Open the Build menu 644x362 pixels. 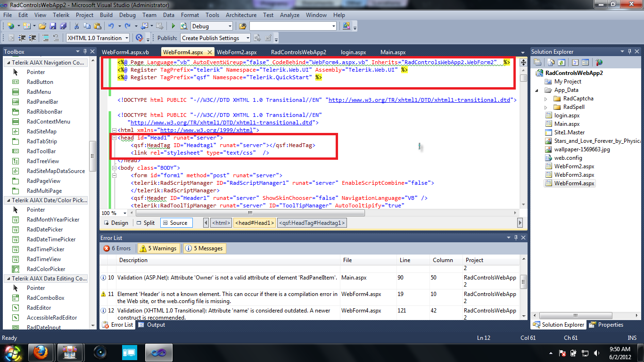pyautogui.click(x=106, y=15)
